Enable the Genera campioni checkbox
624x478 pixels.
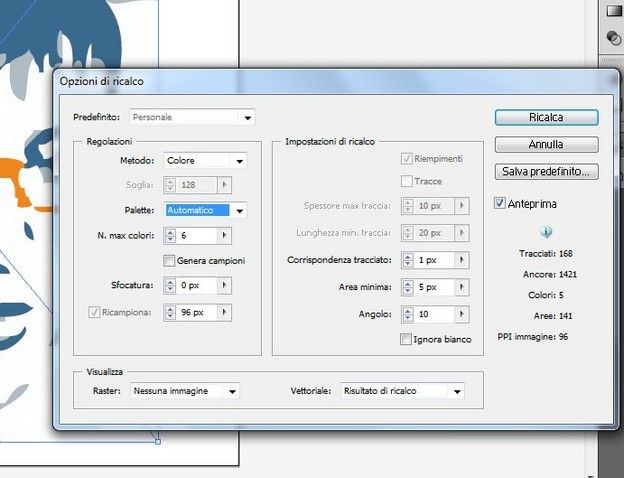tap(169, 261)
